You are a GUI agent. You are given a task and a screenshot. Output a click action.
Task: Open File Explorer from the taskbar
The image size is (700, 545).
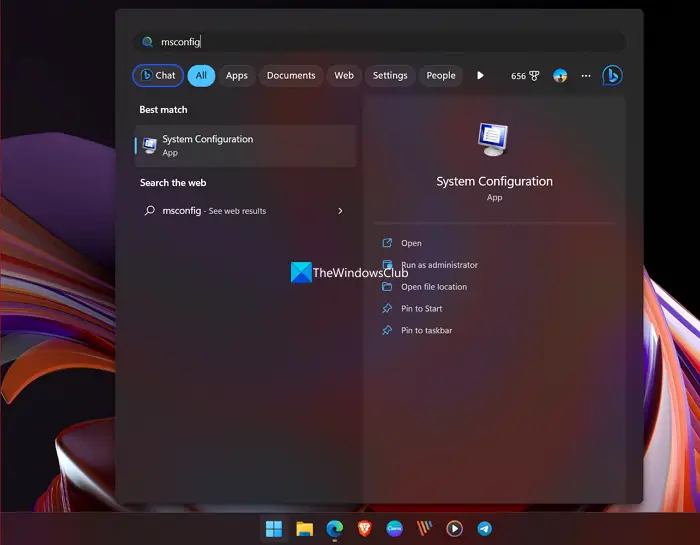[x=304, y=529]
